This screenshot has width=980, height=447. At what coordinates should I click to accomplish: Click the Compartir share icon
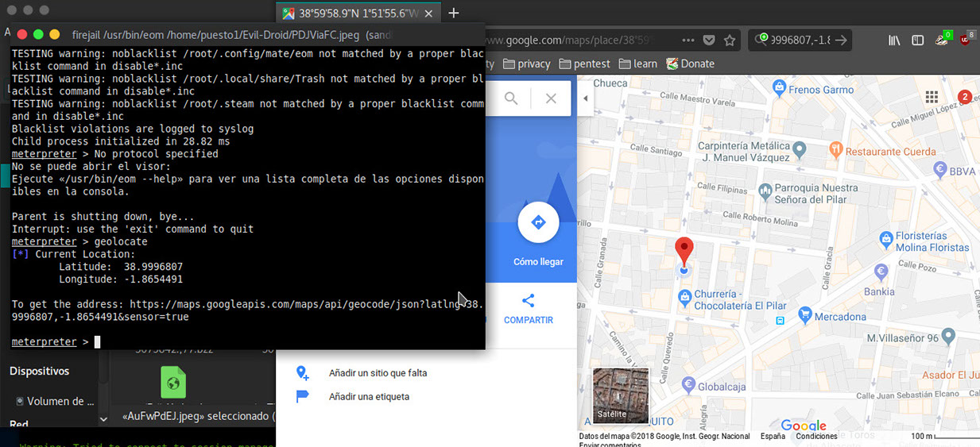point(528,300)
